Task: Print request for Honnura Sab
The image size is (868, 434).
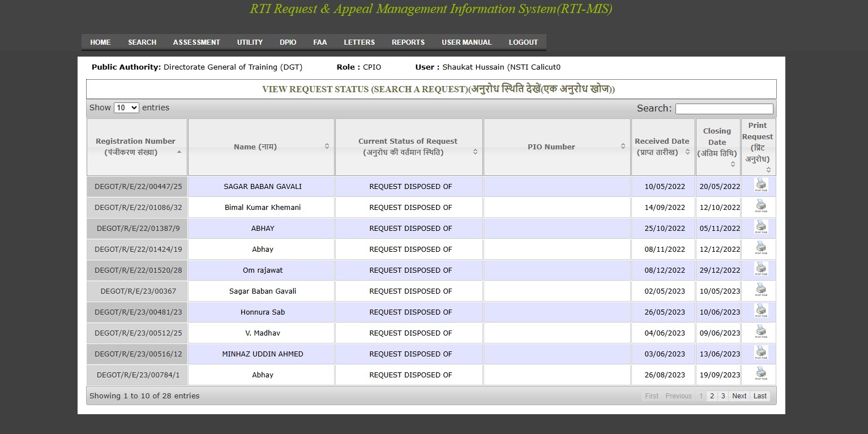Action: [x=761, y=311]
